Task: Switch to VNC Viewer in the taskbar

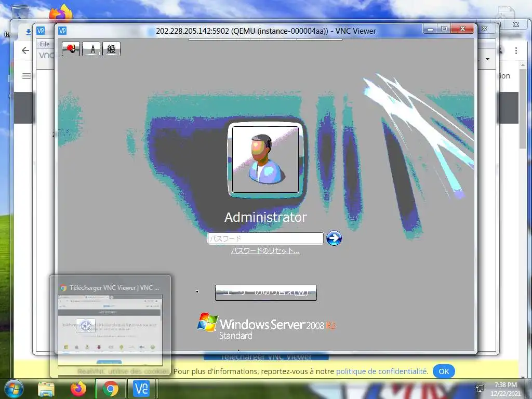Action: (x=142, y=389)
